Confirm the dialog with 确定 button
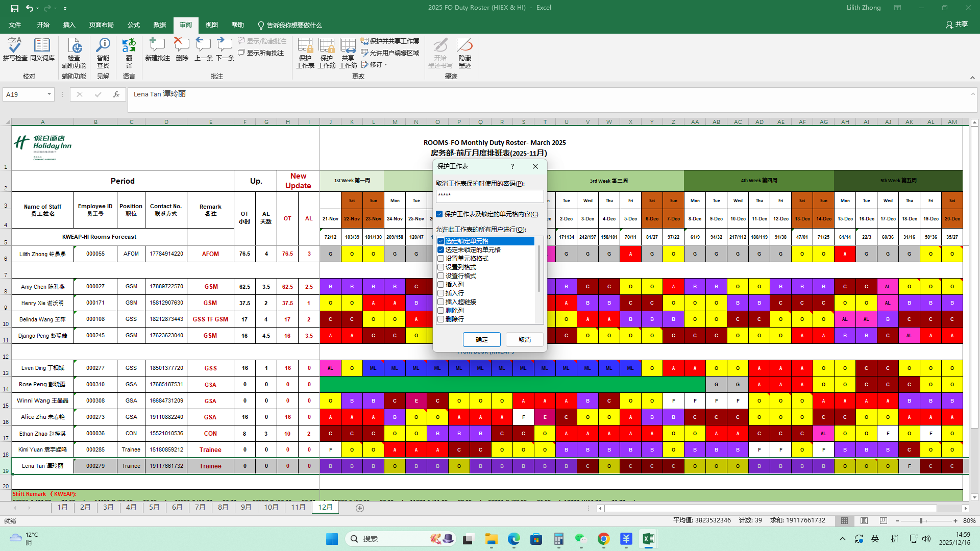Screen dimensions: 980x551 click(x=481, y=340)
